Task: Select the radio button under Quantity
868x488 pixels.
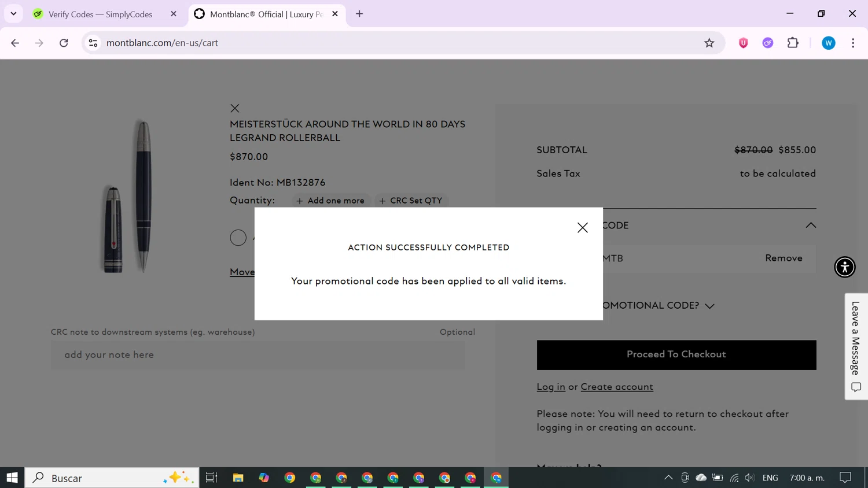Action: pos(238,238)
